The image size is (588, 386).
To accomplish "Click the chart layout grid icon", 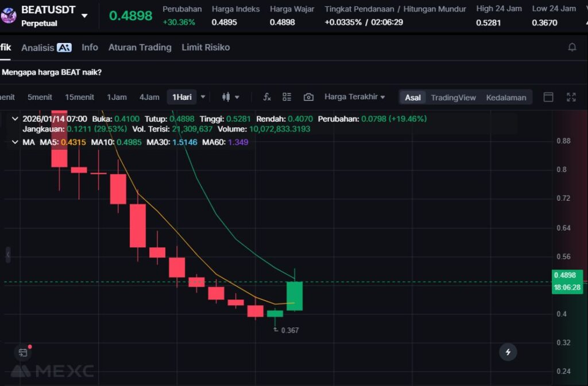I will [x=287, y=97].
